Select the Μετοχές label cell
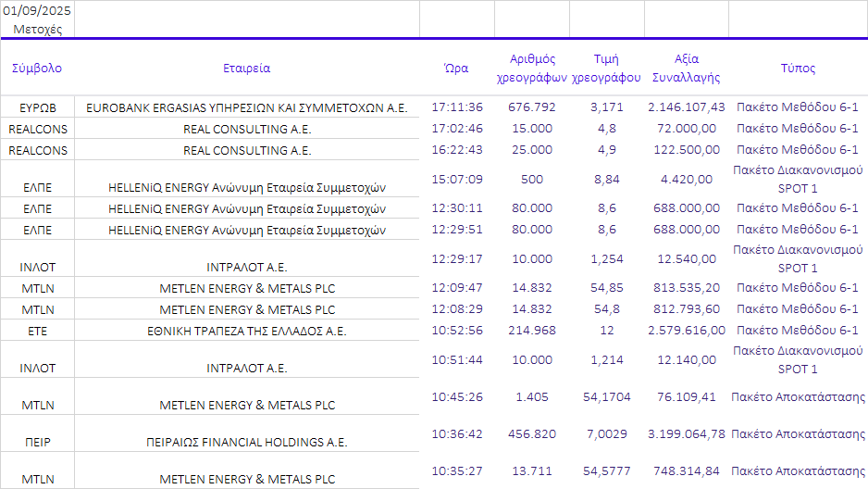Image resolution: width=868 pixels, height=489 pixels. coord(37,30)
